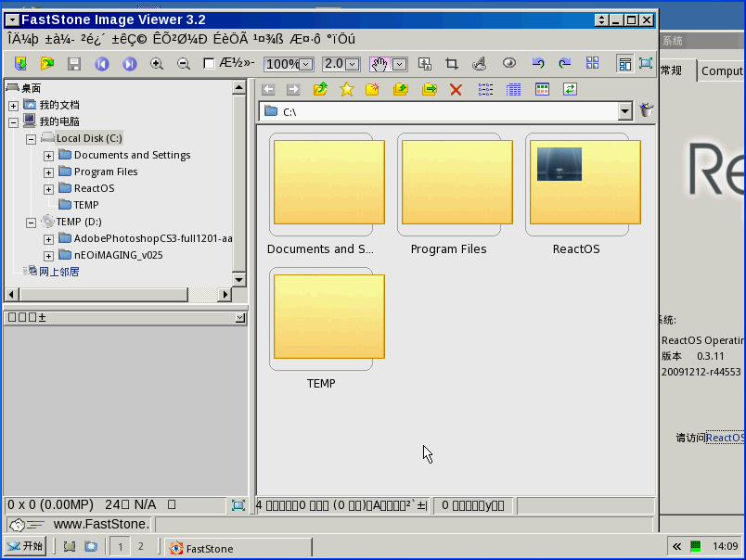
Task: Switch to details view icon
Action: 513,89
